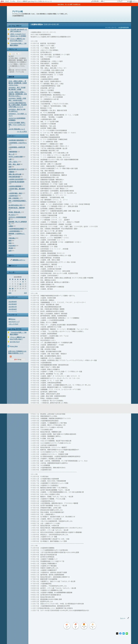Image resolution: width=138 pixels, height=644 pixels.
Task: Open the ブログ link in top bar
Action: coord(7,1)
